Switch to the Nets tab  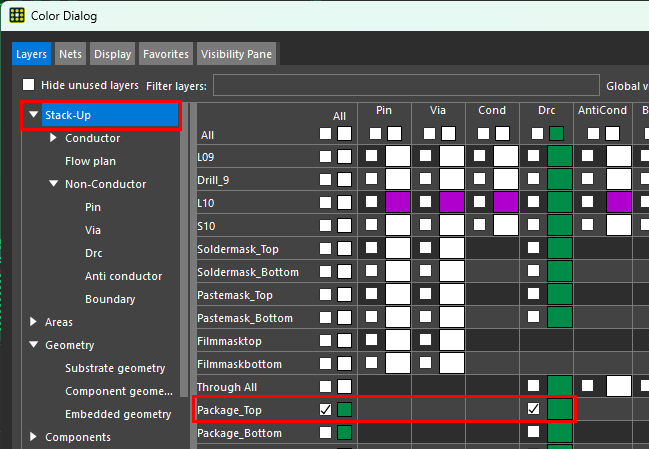[70, 54]
